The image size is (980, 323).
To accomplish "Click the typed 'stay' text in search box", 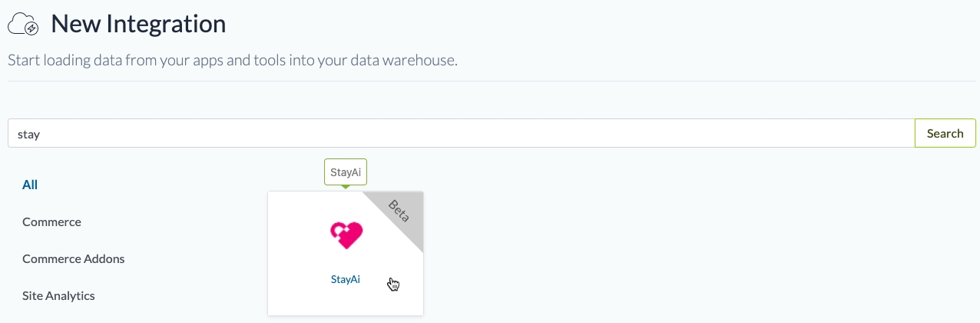I will [28, 134].
